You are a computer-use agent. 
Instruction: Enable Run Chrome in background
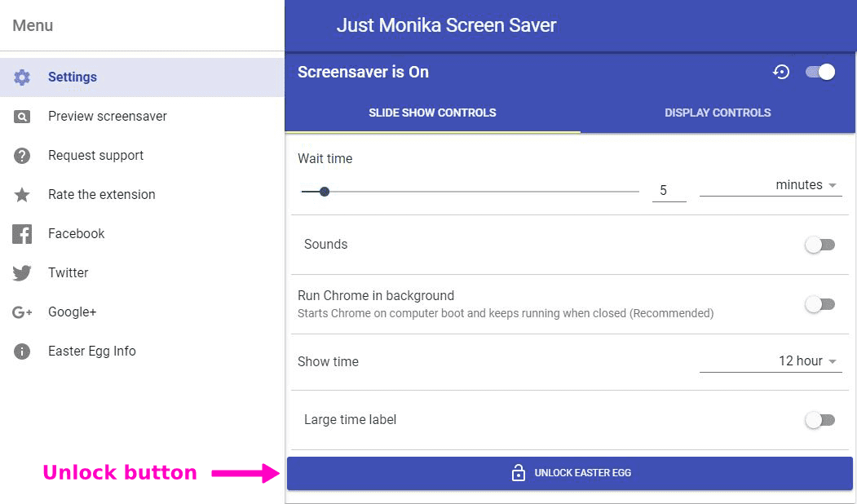[820, 304]
